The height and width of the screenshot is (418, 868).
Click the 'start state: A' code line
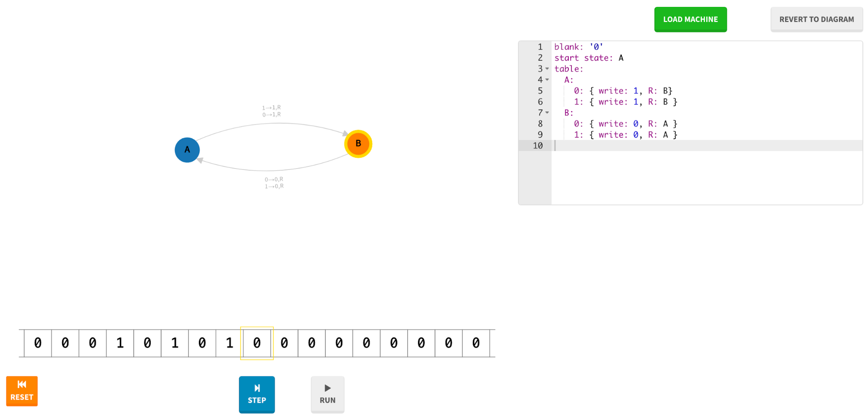(x=588, y=58)
